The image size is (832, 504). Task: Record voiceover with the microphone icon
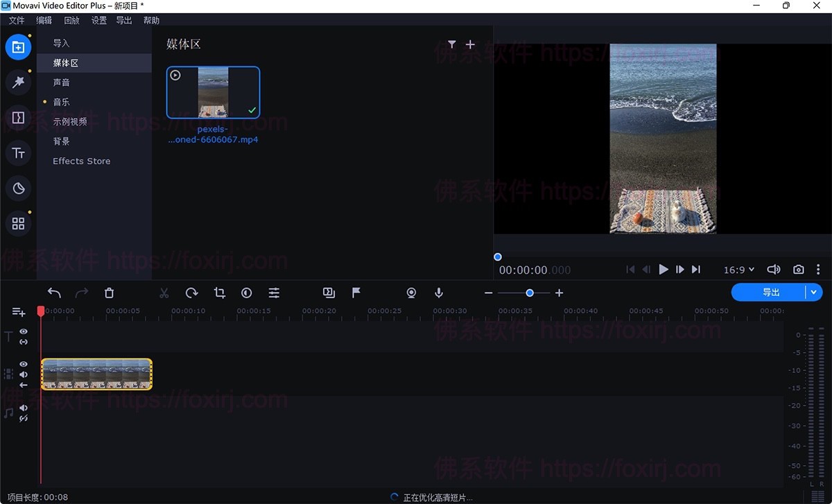click(x=438, y=293)
